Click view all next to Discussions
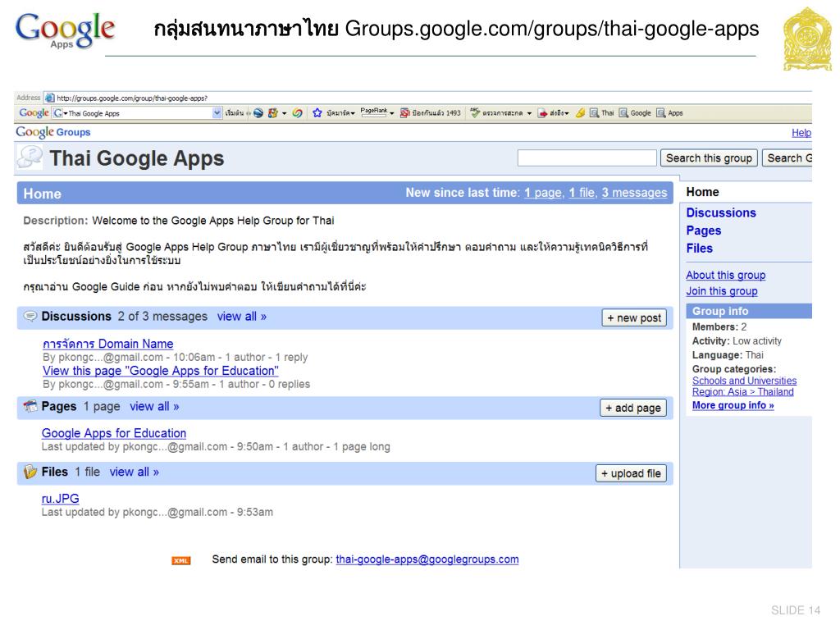 [242, 317]
